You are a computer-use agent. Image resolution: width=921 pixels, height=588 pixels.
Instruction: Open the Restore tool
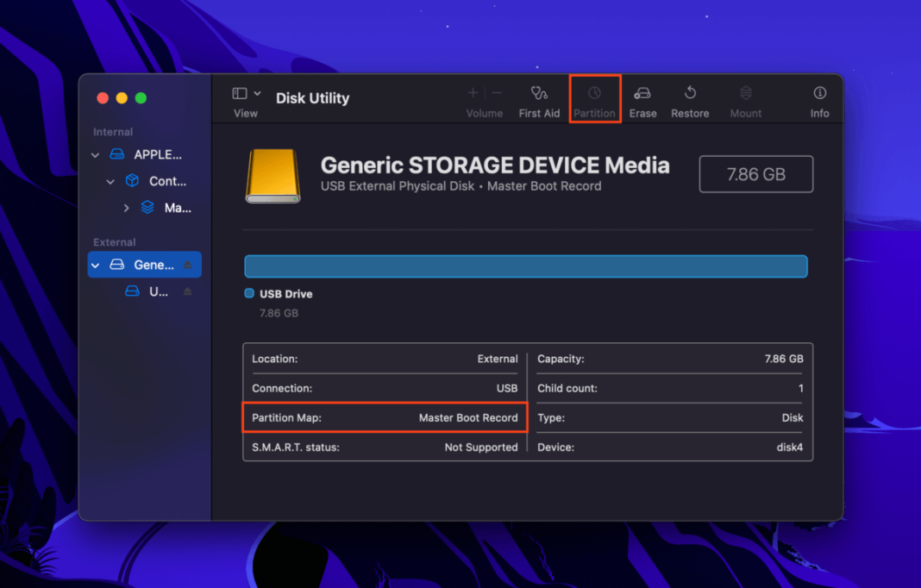(690, 99)
